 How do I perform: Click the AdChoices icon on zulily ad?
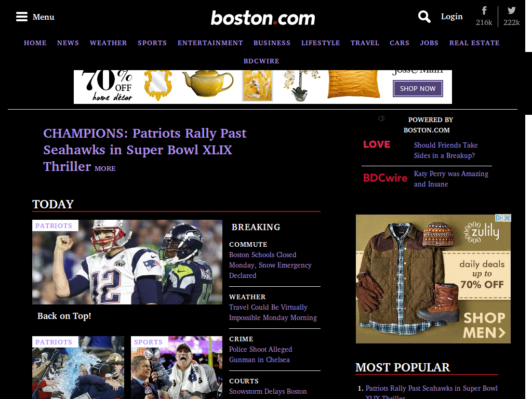pos(499,218)
